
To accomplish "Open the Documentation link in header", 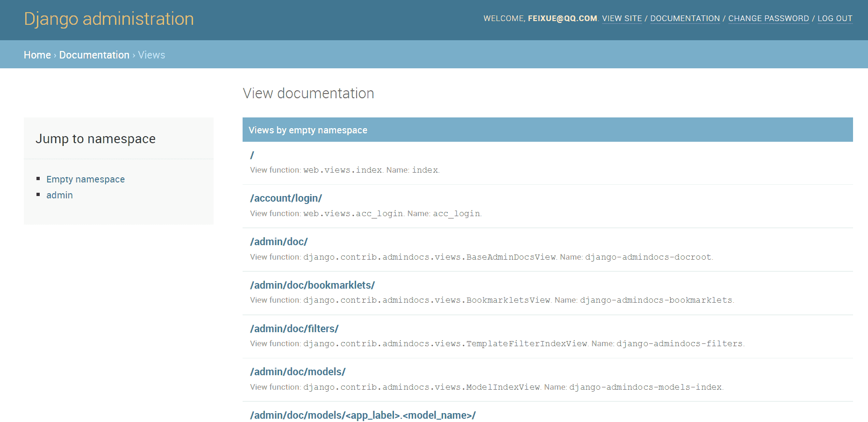I will 685,18.
